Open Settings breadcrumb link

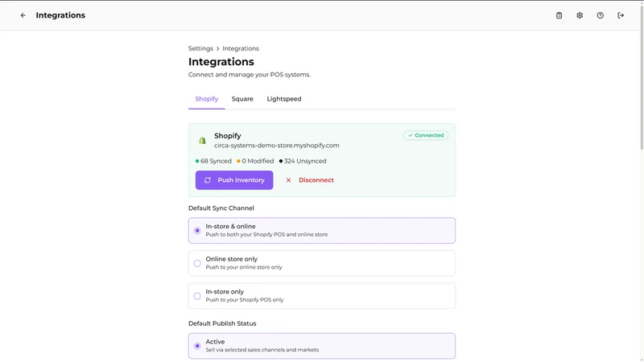tap(200, 48)
